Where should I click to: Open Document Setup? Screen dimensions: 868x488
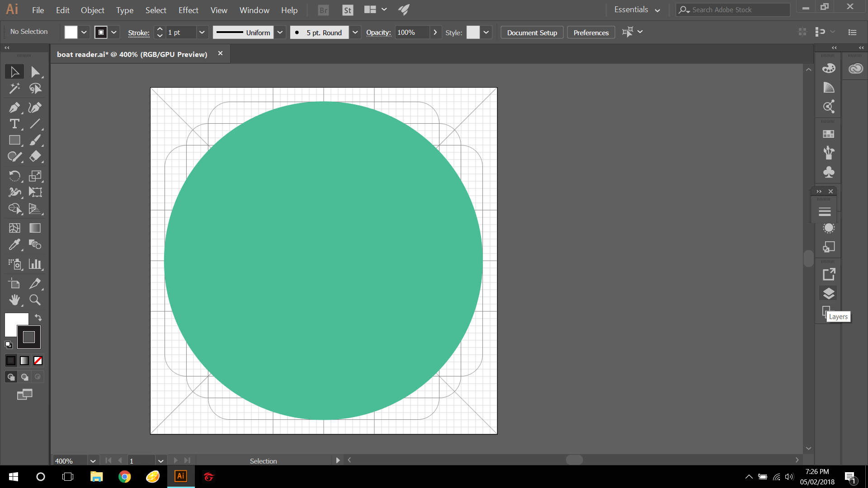coord(532,32)
